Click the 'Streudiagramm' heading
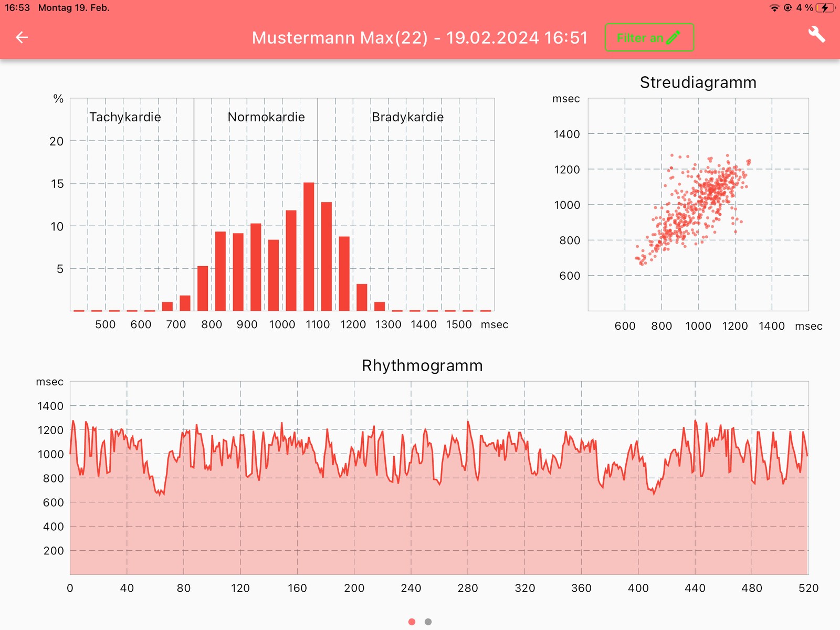Screen dimensions: 840x630 point(698,82)
